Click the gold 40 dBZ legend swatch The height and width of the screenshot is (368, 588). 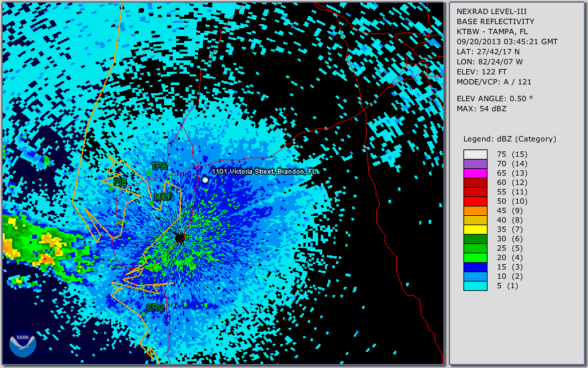[x=475, y=220]
